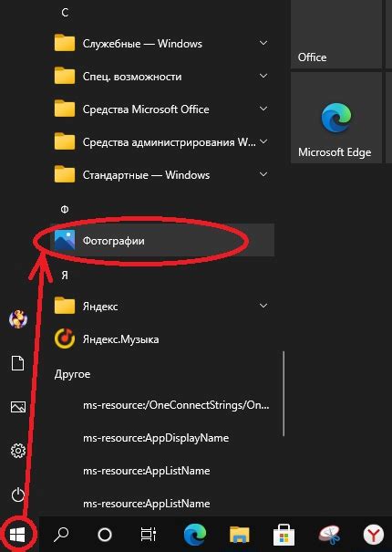Expand the Служебные — Windows folder
This screenshot has height=552, width=392.
coord(162,43)
